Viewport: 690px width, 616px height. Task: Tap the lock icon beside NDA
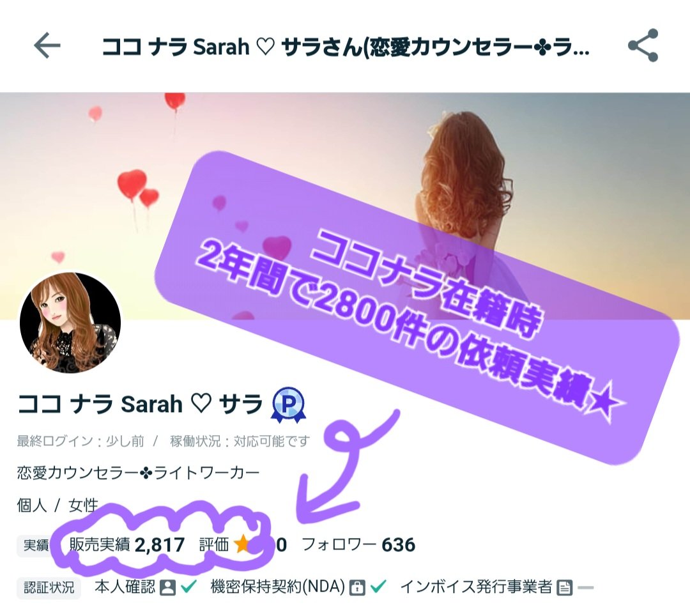(x=357, y=587)
